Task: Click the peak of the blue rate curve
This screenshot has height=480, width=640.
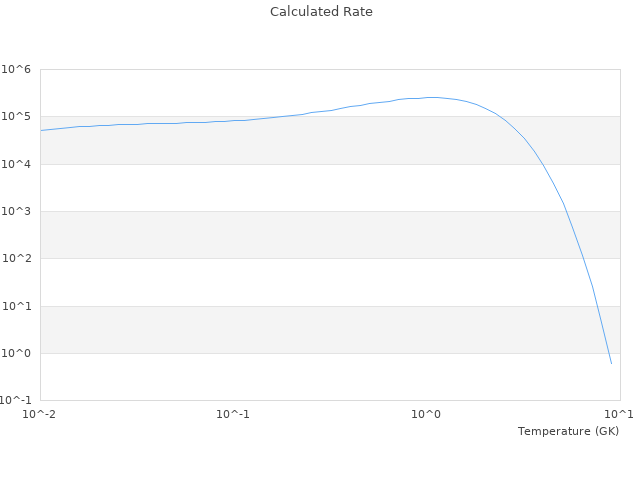Action: click(432, 97)
